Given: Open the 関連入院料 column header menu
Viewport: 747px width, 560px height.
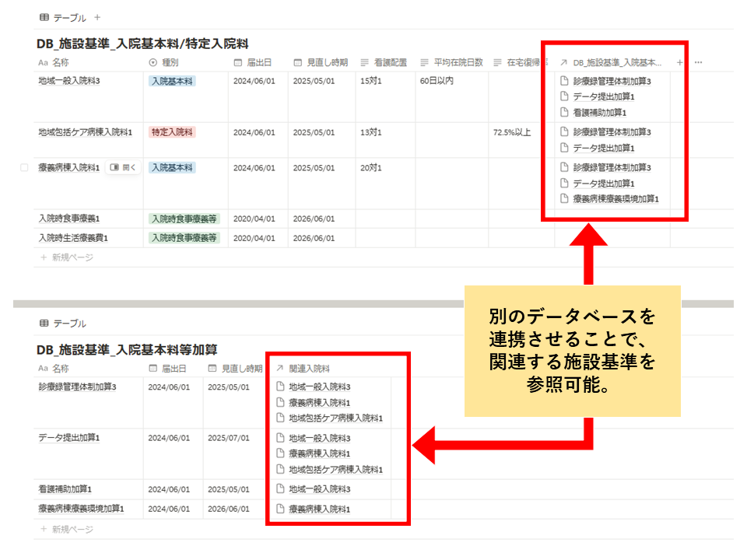Looking at the screenshot, I should point(309,369).
